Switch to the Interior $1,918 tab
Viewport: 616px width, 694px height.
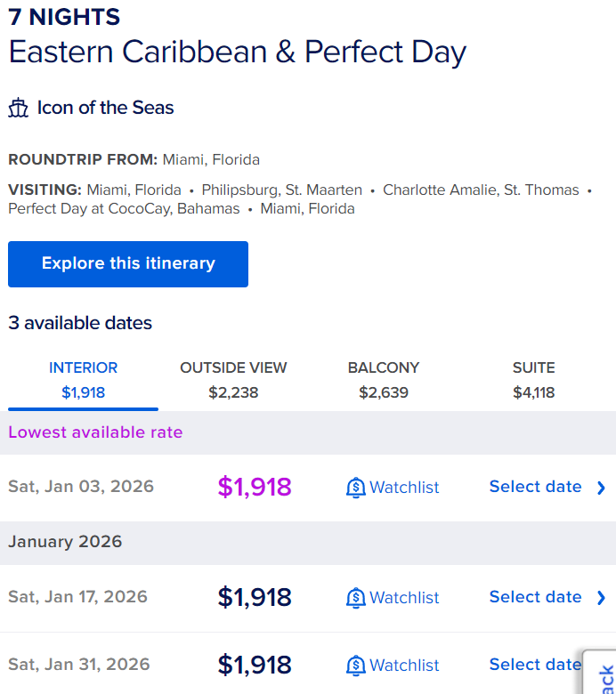pyautogui.click(x=84, y=380)
